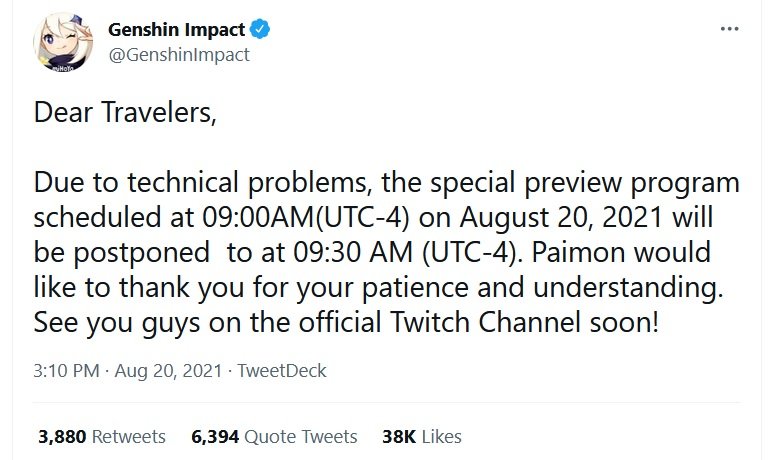The width and height of the screenshot is (771, 460).
Task: Open the three-dot more options menu
Action: click(729, 29)
